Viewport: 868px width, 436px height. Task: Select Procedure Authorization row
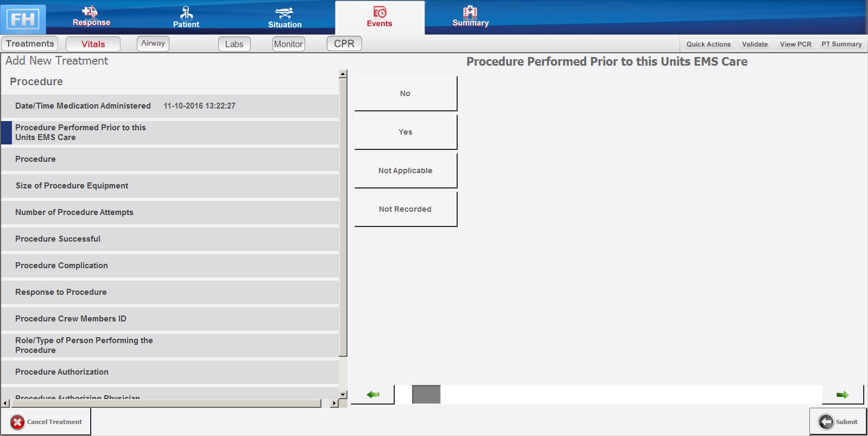pos(170,372)
